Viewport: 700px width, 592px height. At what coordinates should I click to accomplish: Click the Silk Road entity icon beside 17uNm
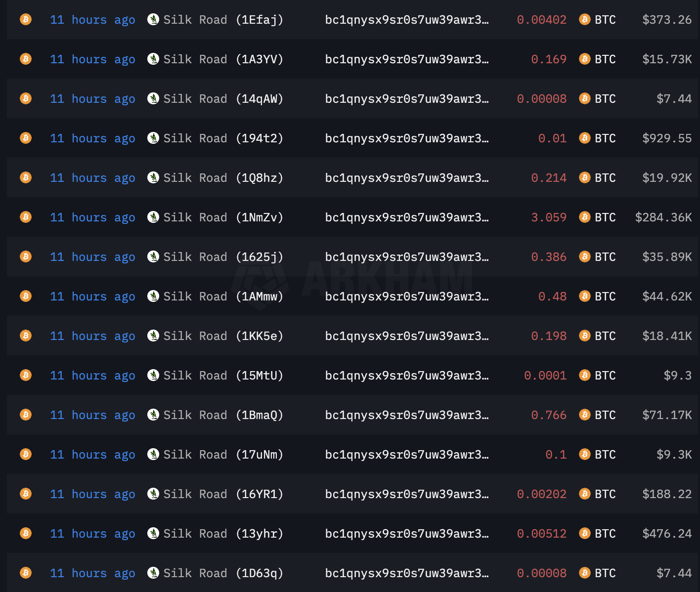pos(153,454)
